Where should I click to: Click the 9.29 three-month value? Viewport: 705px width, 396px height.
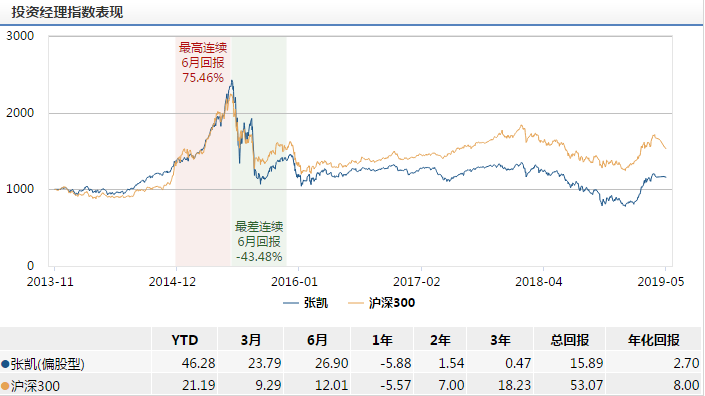tap(268, 385)
